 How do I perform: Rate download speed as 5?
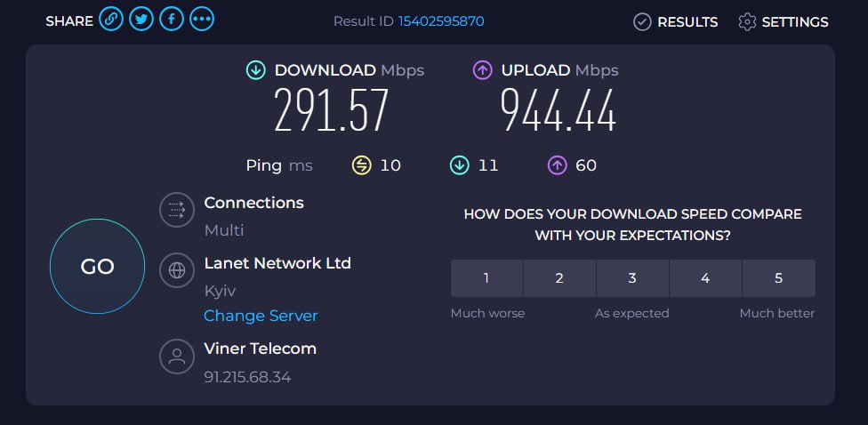[x=778, y=278]
